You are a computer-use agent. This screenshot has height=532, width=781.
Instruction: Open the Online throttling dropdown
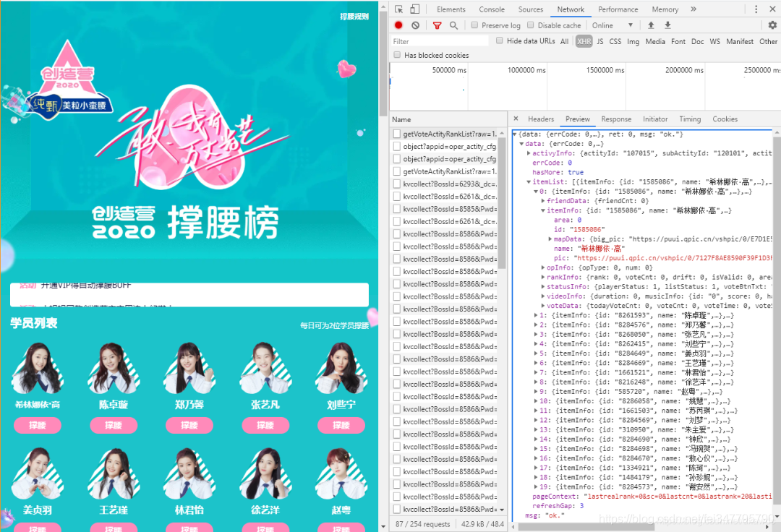coord(613,25)
